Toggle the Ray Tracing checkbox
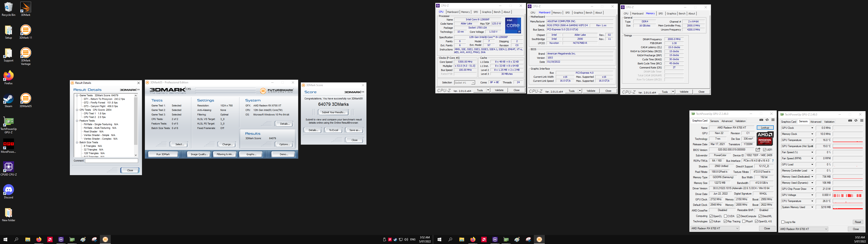The height and width of the screenshot is (244, 868). (725, 221)
